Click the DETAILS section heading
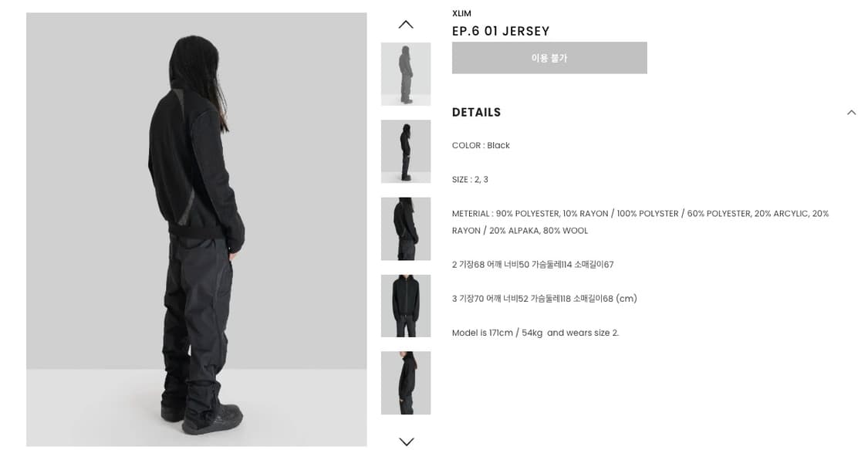This screenshot has height=450, width=868. [x=476, y=113]
